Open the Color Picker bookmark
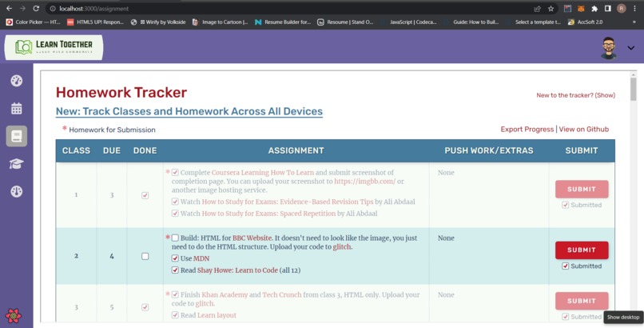The width and height of the screenshot is (644, 328). point(33,22)
